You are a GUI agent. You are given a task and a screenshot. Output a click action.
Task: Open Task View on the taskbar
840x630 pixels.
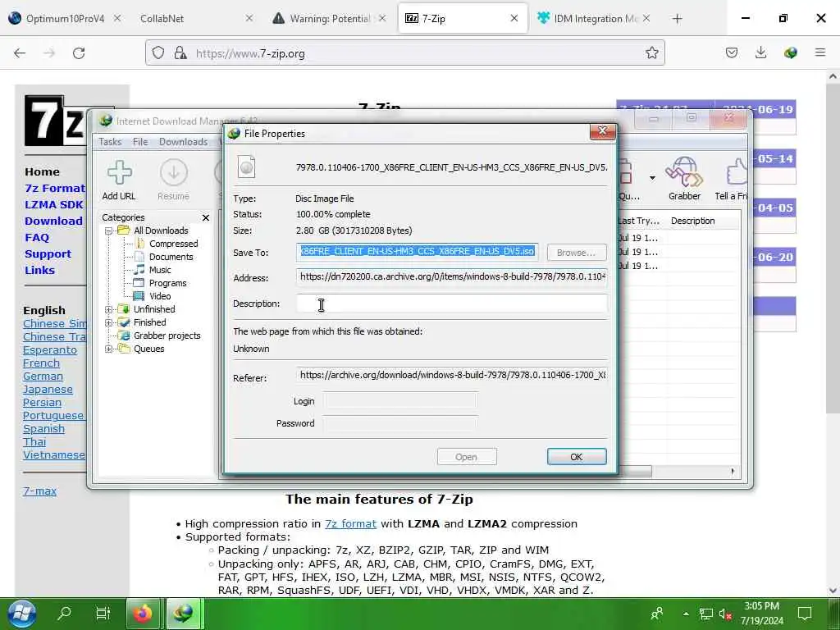point(103,613)
